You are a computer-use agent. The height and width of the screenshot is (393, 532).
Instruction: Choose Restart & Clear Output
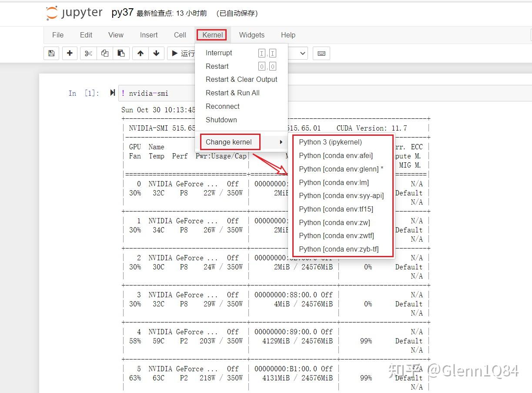[241, 79]
